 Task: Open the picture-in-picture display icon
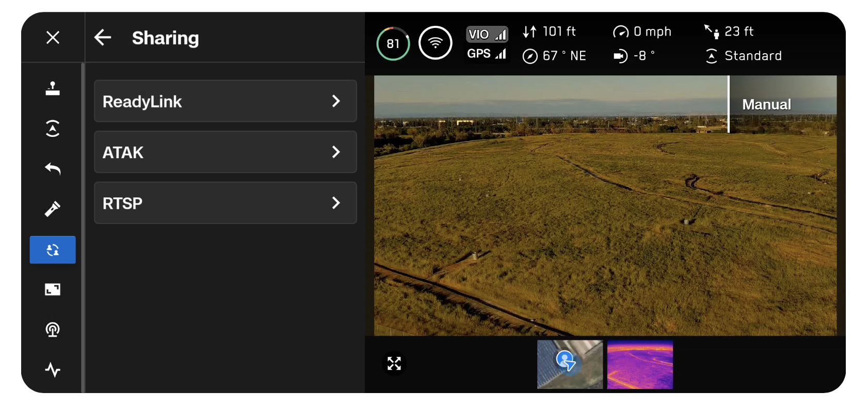tap(53, 289)
